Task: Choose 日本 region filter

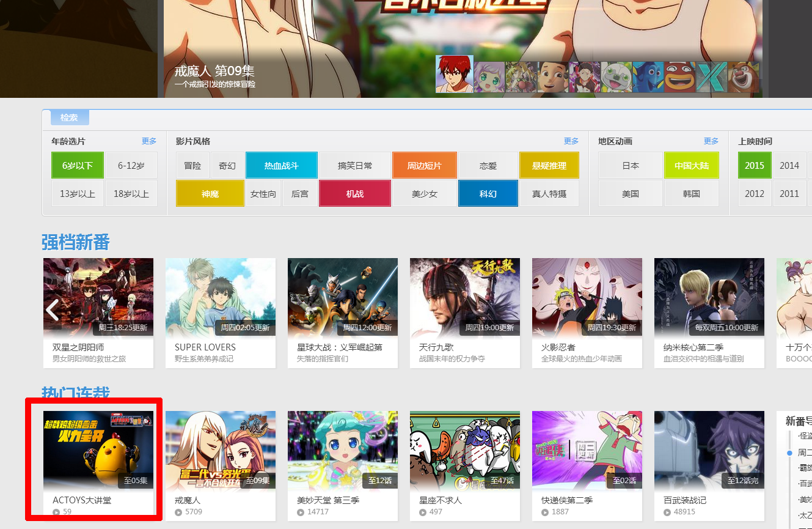Action: (x=631, y=165)
